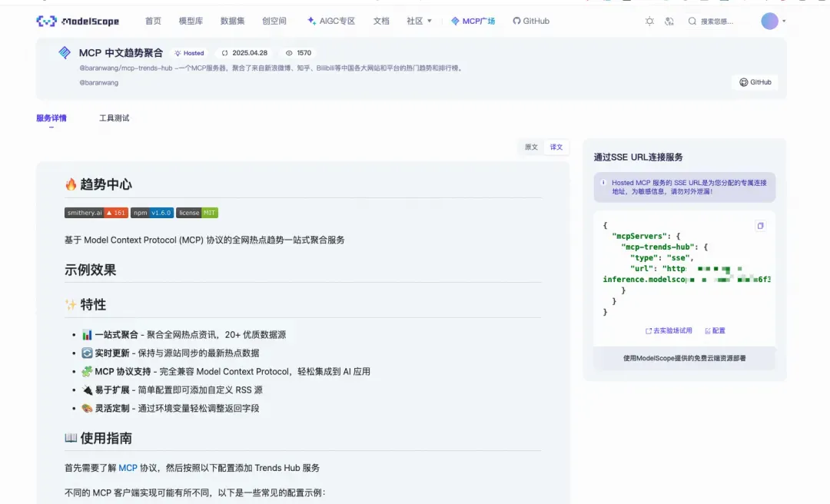
Task: Open the MCP广场 nav item
Action: pos(473,22)
